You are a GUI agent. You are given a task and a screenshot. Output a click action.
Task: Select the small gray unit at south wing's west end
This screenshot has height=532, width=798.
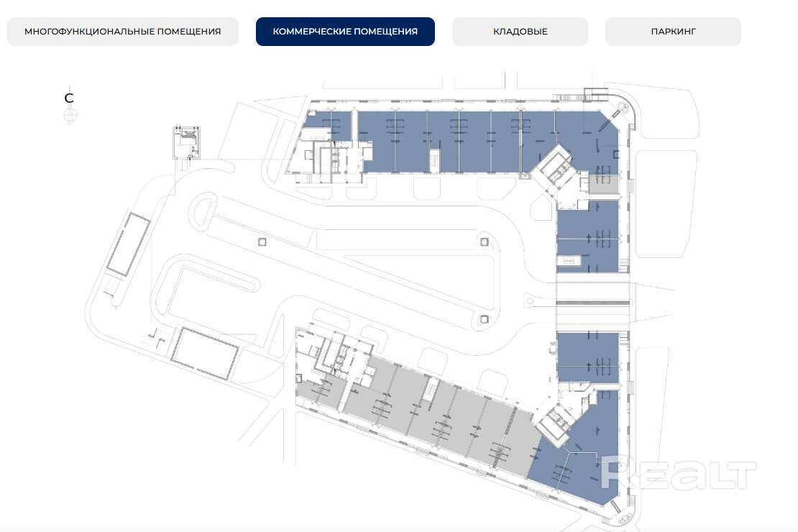(x=321, y=390)
